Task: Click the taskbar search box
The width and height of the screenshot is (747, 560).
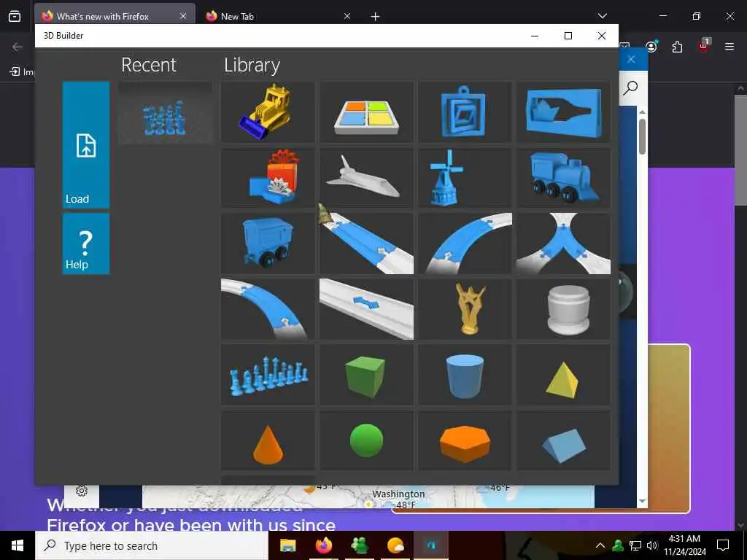Action: tap(152, 545)
